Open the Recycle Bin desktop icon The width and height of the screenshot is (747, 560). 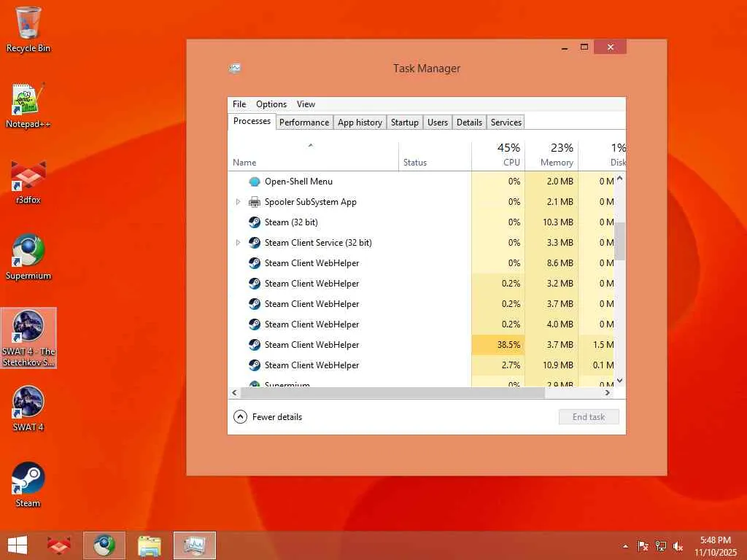28,29
